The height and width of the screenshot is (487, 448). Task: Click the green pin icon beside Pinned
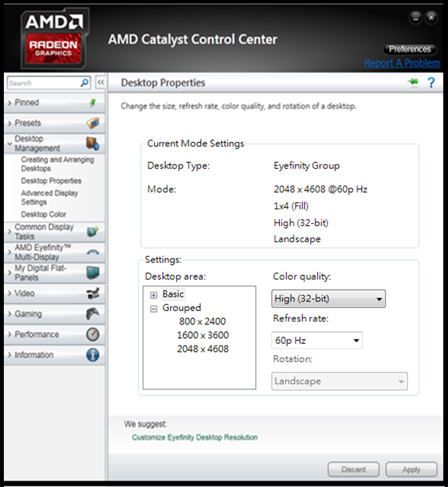93,102
